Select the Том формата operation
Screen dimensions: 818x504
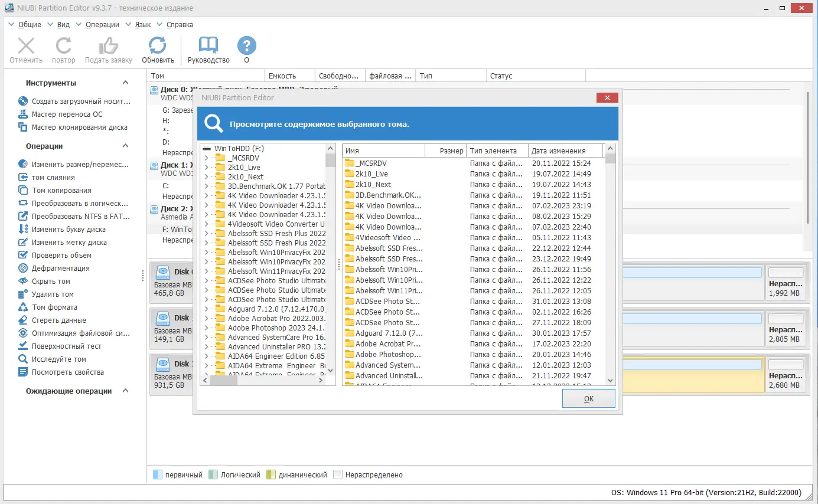tap(48, 307)
